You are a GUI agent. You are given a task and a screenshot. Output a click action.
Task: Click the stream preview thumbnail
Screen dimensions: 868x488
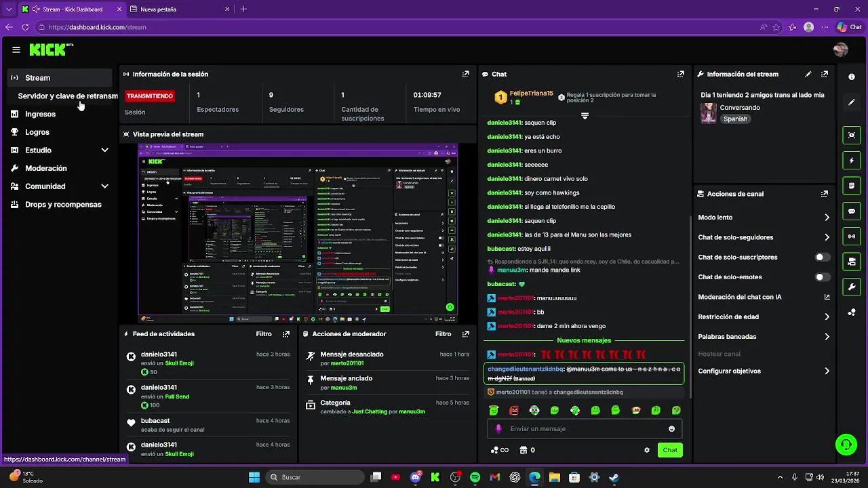pyautogui.click(x=298, y=233)
